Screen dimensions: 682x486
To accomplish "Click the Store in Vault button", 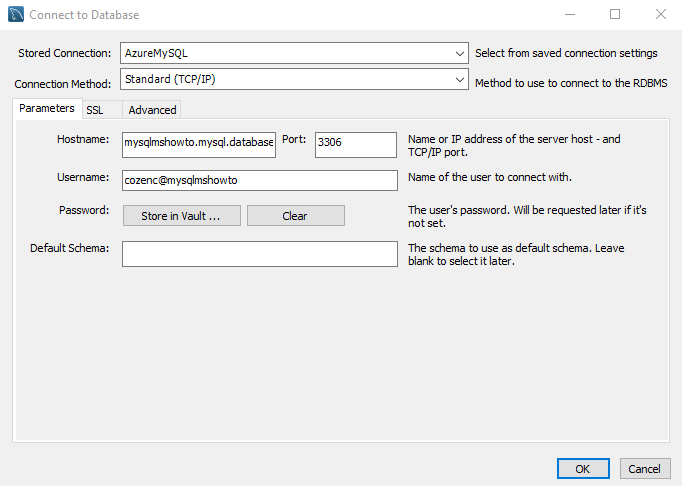I will (181, 216).
